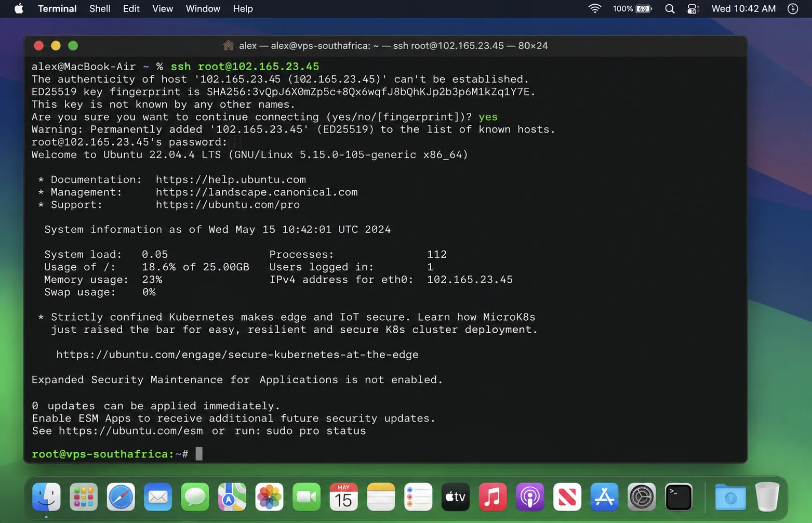Click the Memory usage value 23%
The height and width of the screenshot is (523, 812).
pos(152,279)
